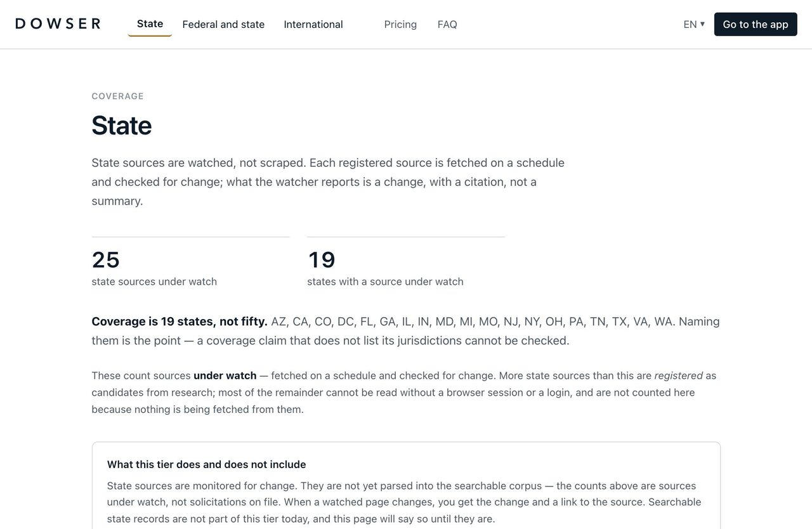
Task: Click the COVERAGE eyebrow label
Action: [x=117, y=96]
